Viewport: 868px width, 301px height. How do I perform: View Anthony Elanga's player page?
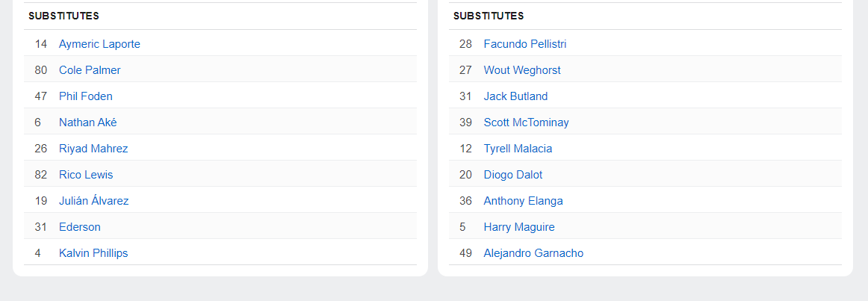point(523,201)
